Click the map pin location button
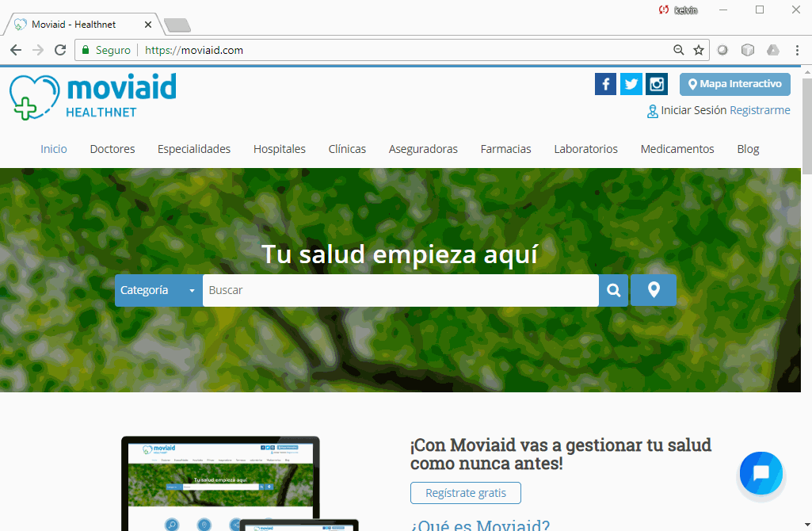 point(654,290)
